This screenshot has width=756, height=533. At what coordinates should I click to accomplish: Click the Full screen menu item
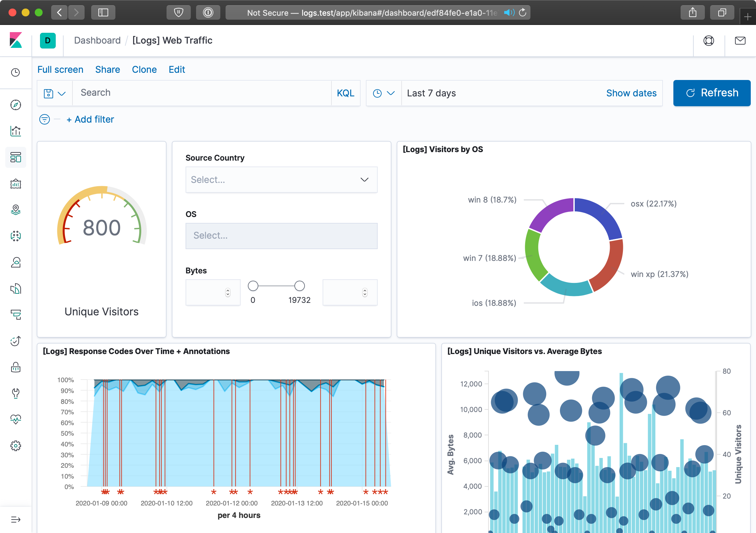point(60,69)
